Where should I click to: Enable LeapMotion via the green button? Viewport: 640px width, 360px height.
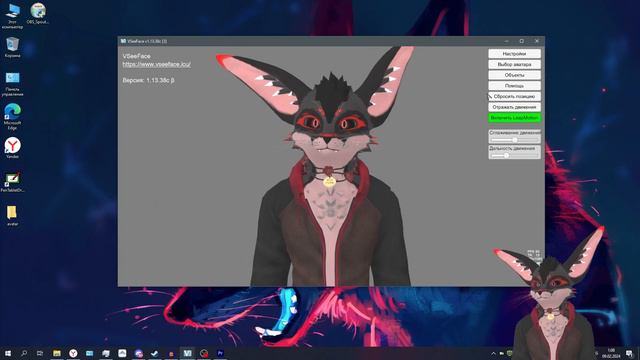tap(514, 118)
